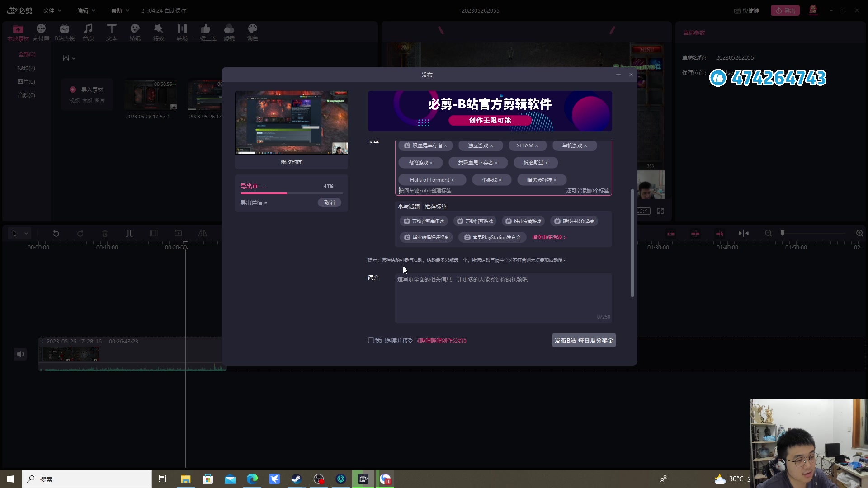This screenshot has height=488, width=868.
Task: Switch to the 推荐标签 tab
Action: tap(435, 206)
